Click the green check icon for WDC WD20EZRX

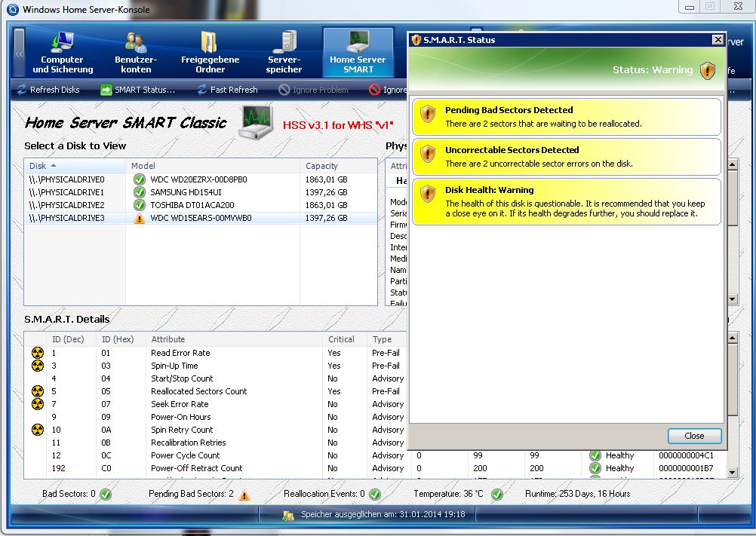point(140,179)
